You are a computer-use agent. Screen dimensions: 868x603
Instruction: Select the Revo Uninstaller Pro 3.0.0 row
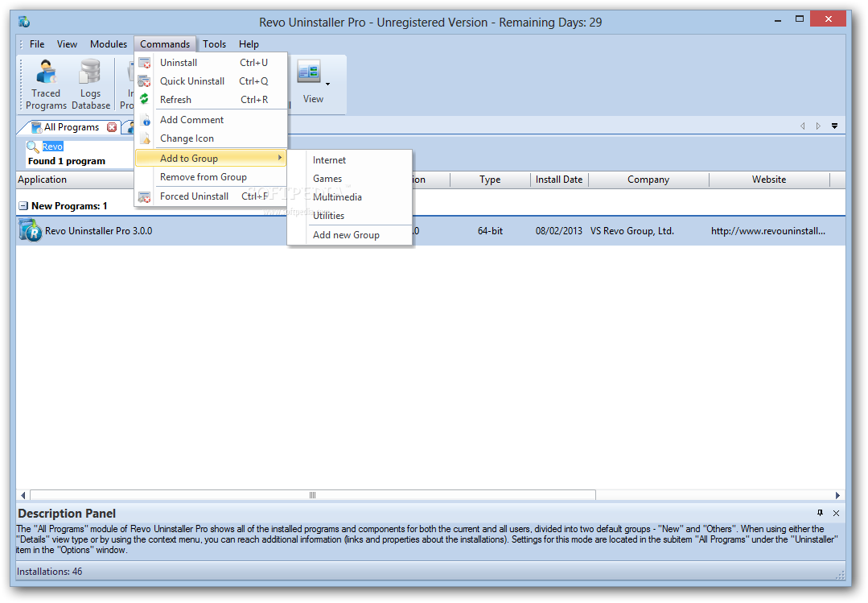430,231
